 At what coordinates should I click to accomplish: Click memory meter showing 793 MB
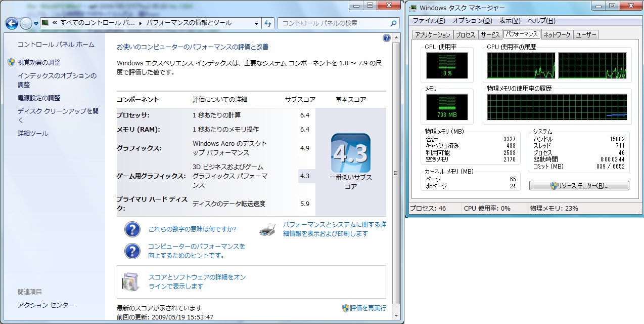click(x=447, y=107)
